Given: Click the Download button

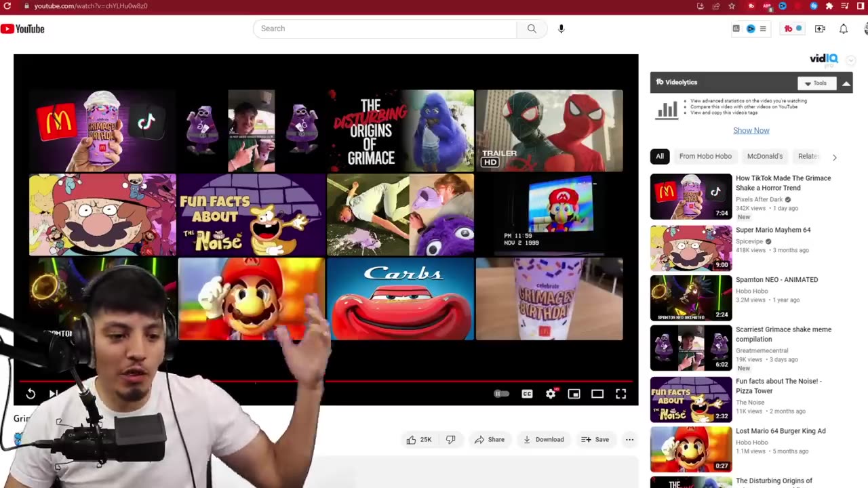Looking at the screenshot, I should [x=543, y=439].
